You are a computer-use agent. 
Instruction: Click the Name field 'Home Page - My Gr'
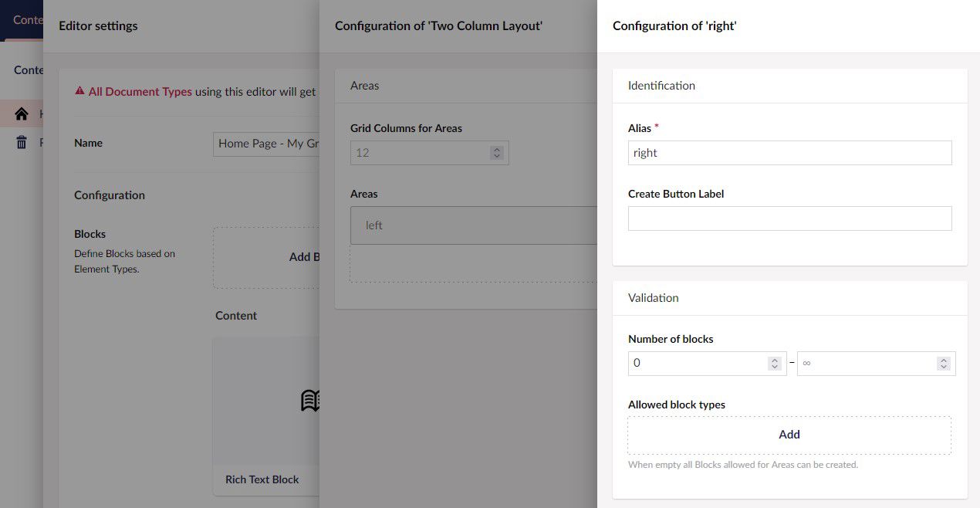click(x=266, y=144)
